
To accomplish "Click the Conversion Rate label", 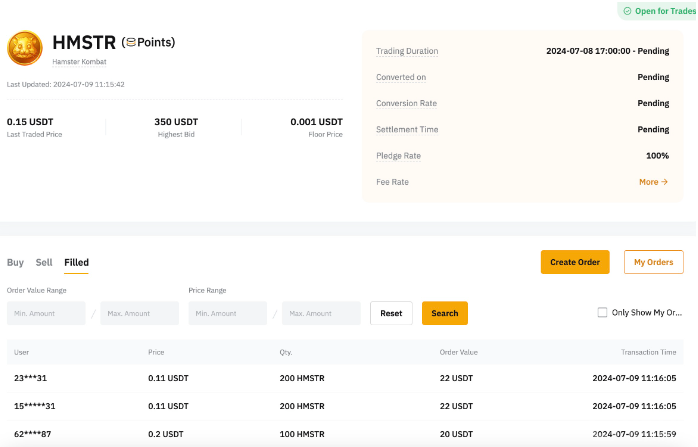I will pos(406,103).
